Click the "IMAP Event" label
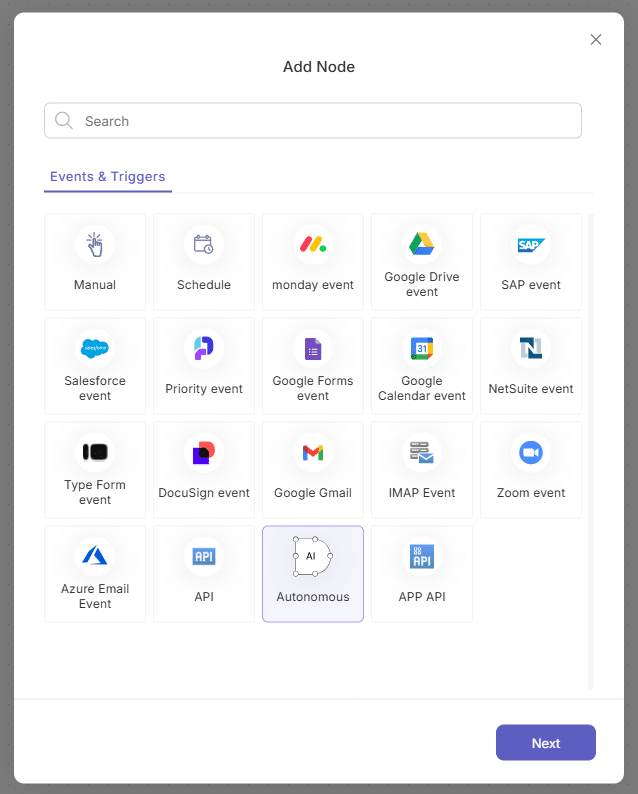 422,493
